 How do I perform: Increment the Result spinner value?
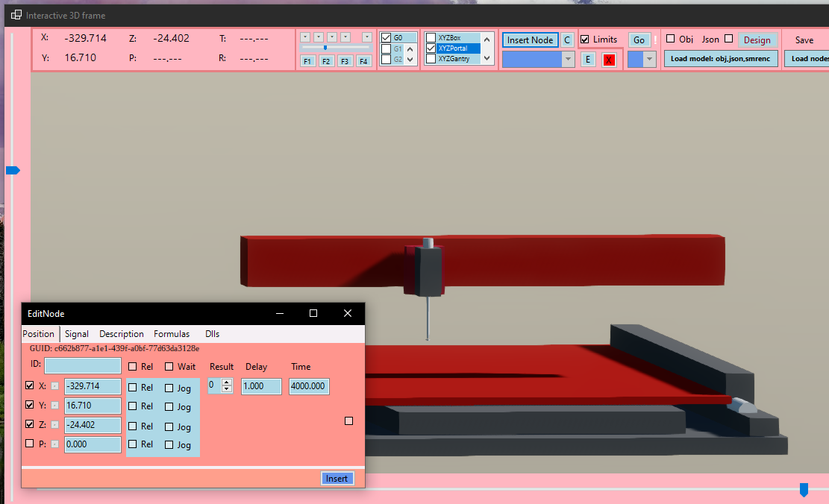click(227, 382)
